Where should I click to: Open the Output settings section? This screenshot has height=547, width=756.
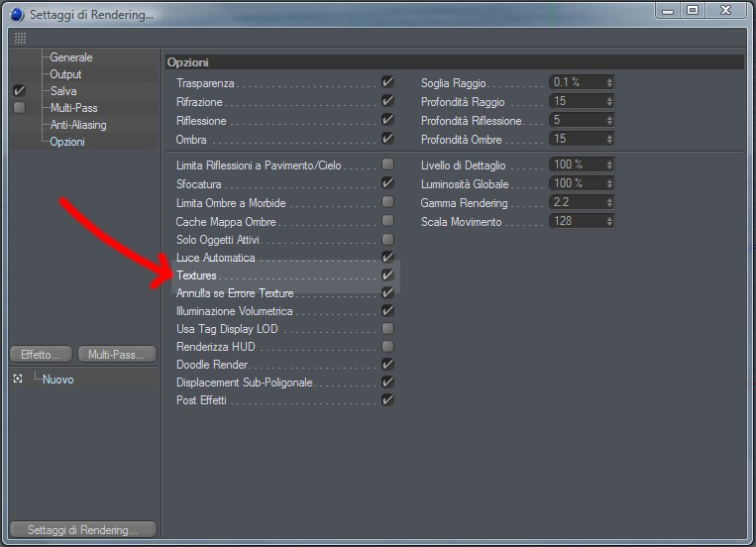pyautogui.click(x=65, y=73)
